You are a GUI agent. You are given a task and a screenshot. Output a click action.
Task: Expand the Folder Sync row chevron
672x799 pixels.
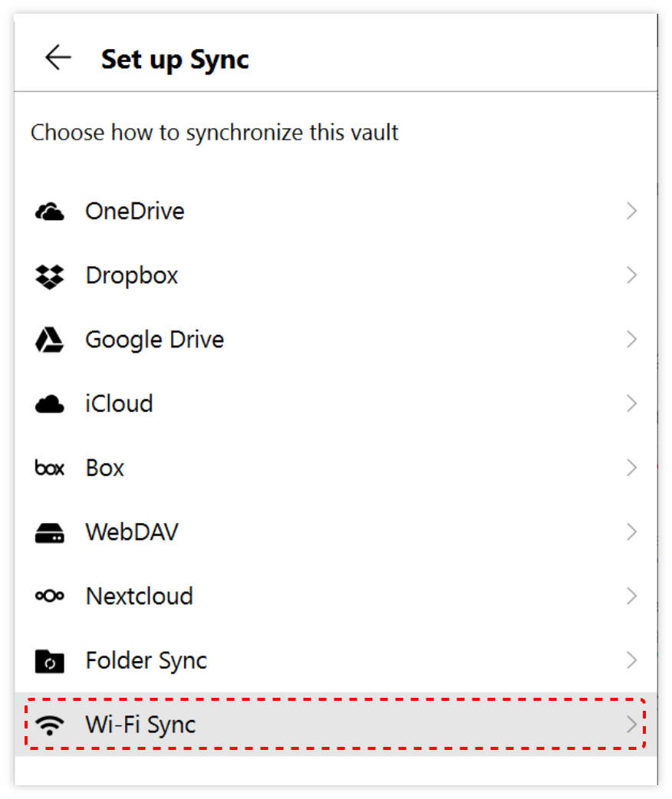point(631,660)
